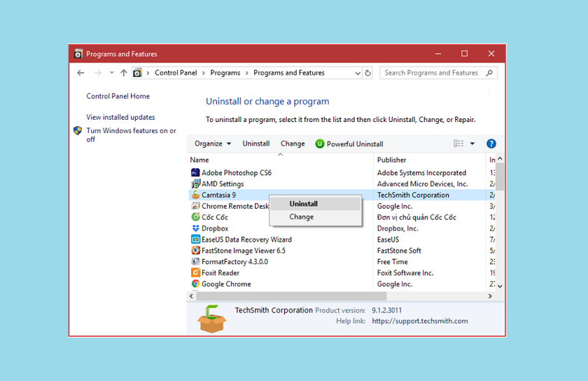Open the address bar history dropdown
Image resolution: width=588 pixels, height=381 pixels.
pos(358,73)
